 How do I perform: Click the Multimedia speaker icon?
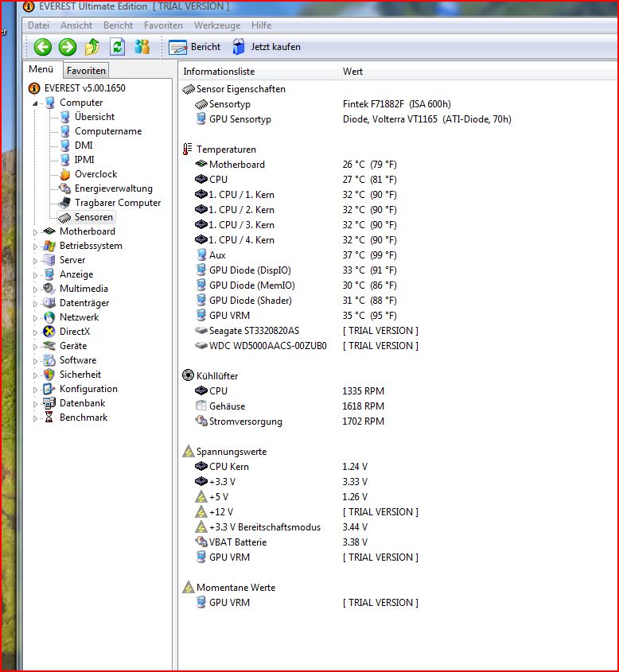point(49,289)
